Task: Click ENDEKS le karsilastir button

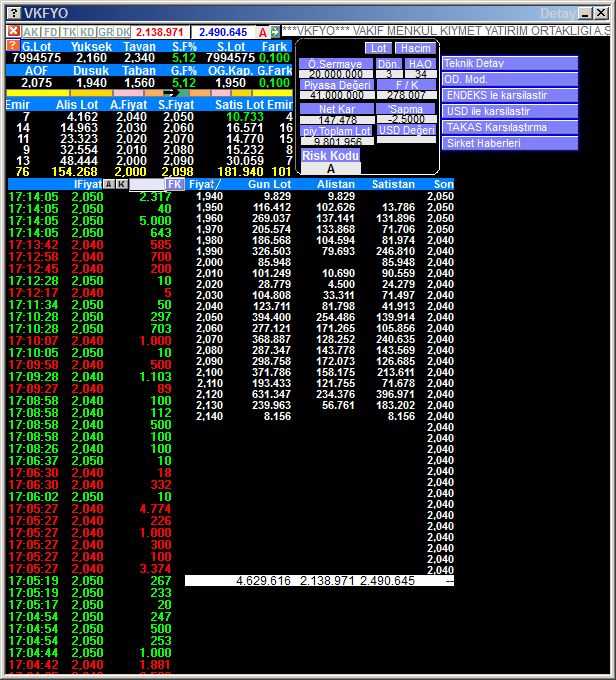Action: [510, 95]
